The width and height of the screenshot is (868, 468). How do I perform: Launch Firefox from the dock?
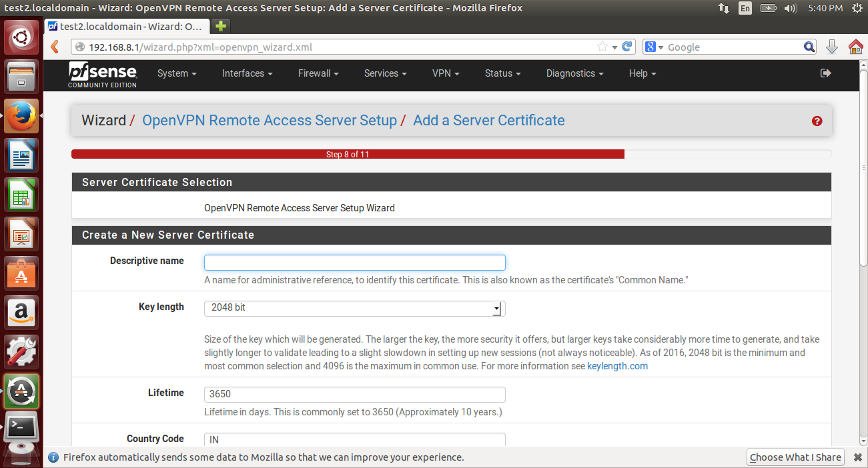(22, 116)
